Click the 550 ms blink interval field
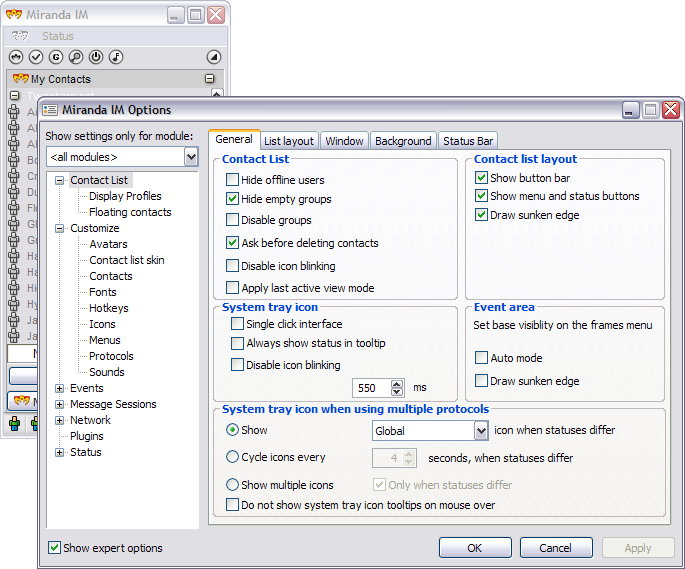The image size is (685, 569). point(372,388)
